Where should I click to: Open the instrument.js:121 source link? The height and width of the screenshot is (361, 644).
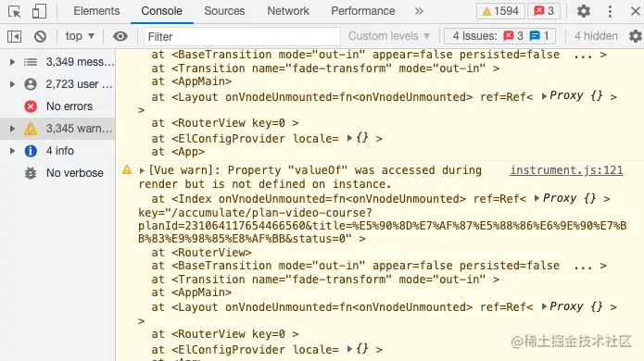566,170
